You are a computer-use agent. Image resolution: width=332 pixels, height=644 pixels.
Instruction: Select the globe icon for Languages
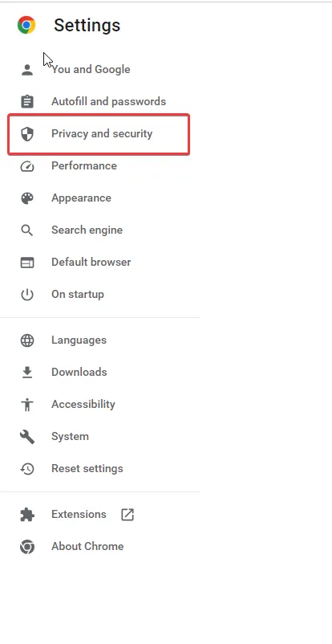pos(27,340)
